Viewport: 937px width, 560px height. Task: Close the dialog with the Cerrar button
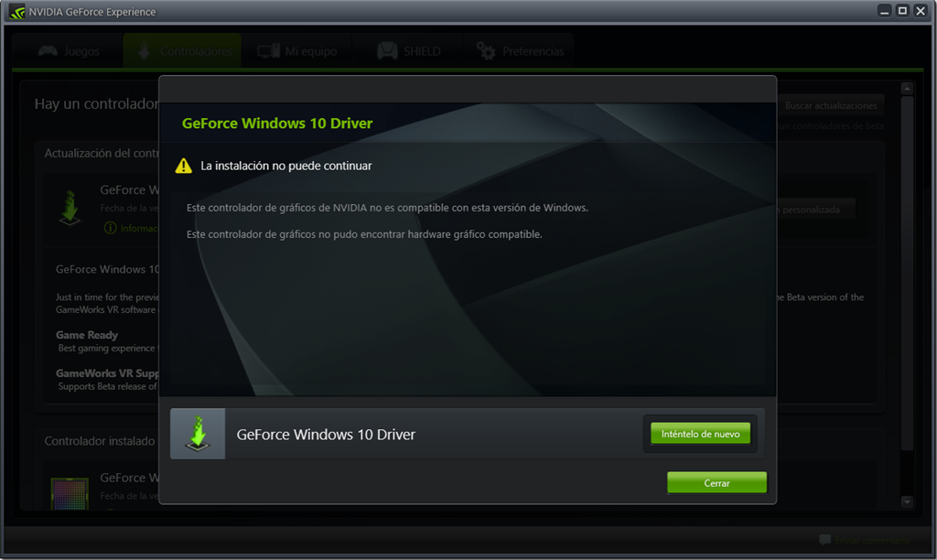pyautogui.click(x=716, y=483)
